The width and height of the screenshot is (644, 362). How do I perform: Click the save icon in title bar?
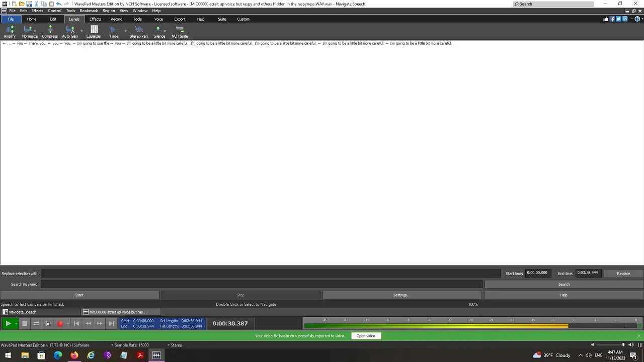point(29,4)
